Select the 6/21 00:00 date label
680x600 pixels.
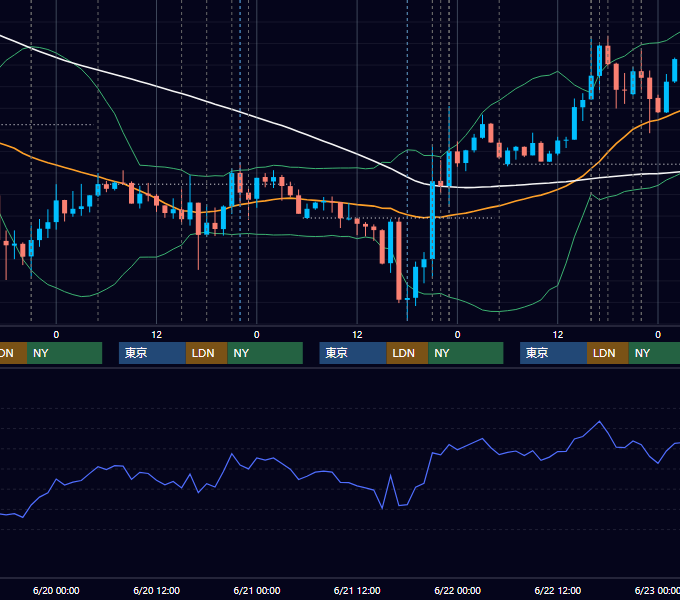(257, 590)
